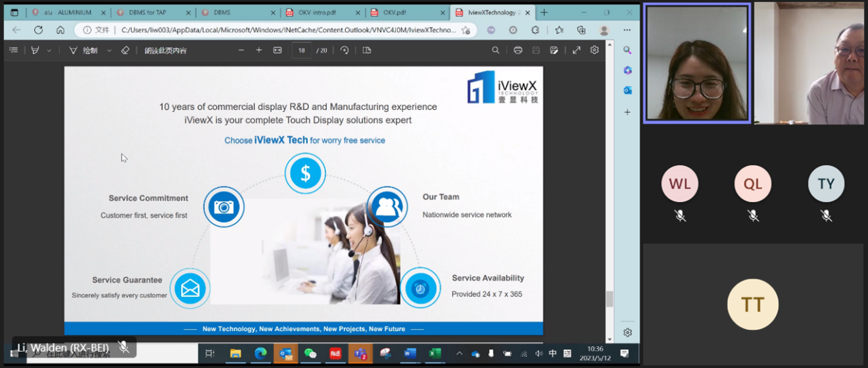Toggle read aloud for this page

coord(166,50)
